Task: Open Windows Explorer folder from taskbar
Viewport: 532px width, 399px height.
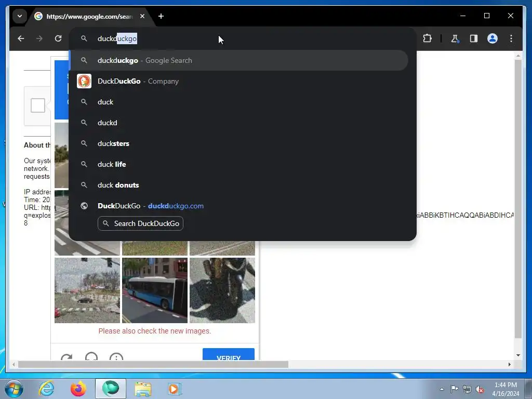Action: click(x=143, y=389)
